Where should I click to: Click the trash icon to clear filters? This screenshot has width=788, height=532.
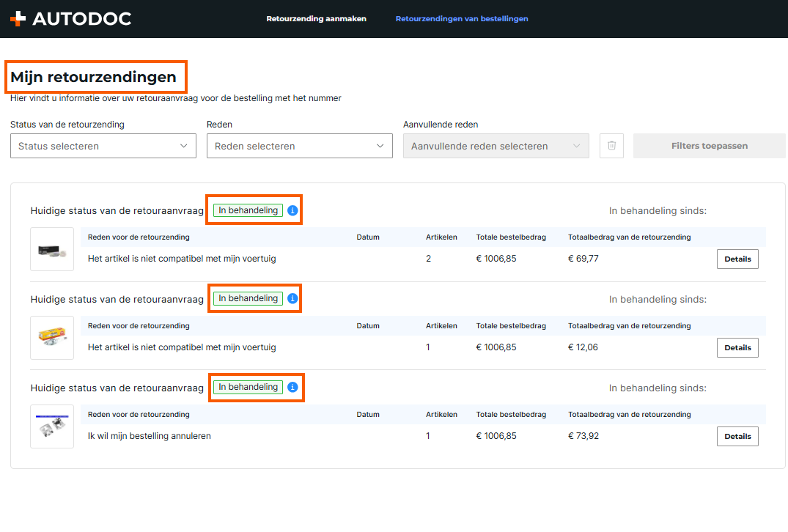(x=611, y=146)
